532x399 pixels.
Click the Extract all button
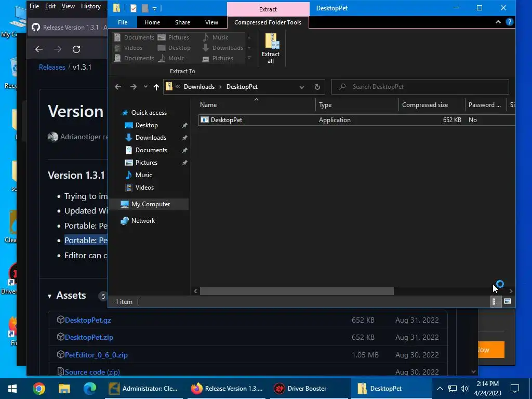(x=270, y=48)
